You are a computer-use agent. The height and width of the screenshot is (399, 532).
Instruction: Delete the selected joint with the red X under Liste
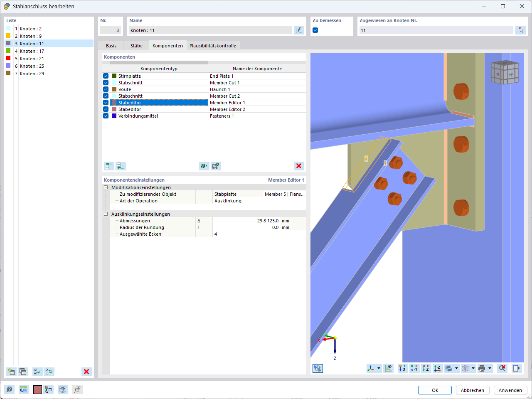pyautogui.click(x=86, y=372)
